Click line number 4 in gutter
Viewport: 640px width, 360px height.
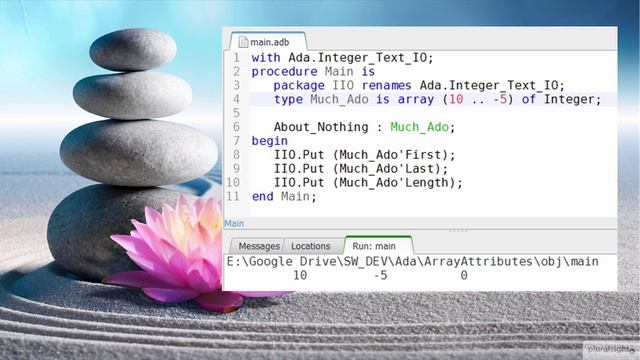(236, 99)
